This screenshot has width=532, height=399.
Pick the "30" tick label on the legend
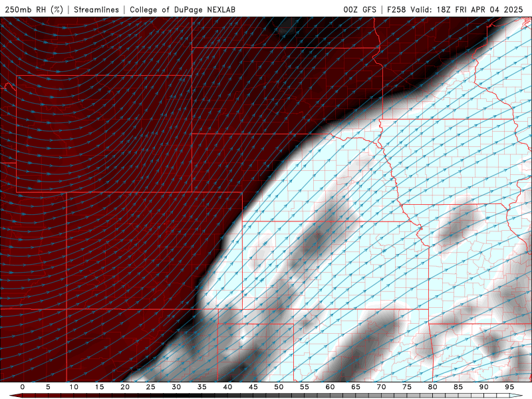(176, 387)
